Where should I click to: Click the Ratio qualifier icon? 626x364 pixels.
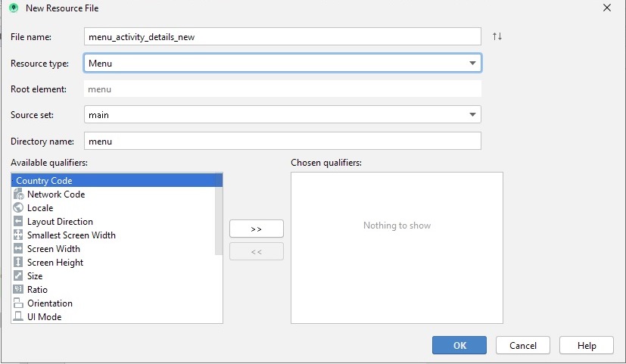coord(19,290)
